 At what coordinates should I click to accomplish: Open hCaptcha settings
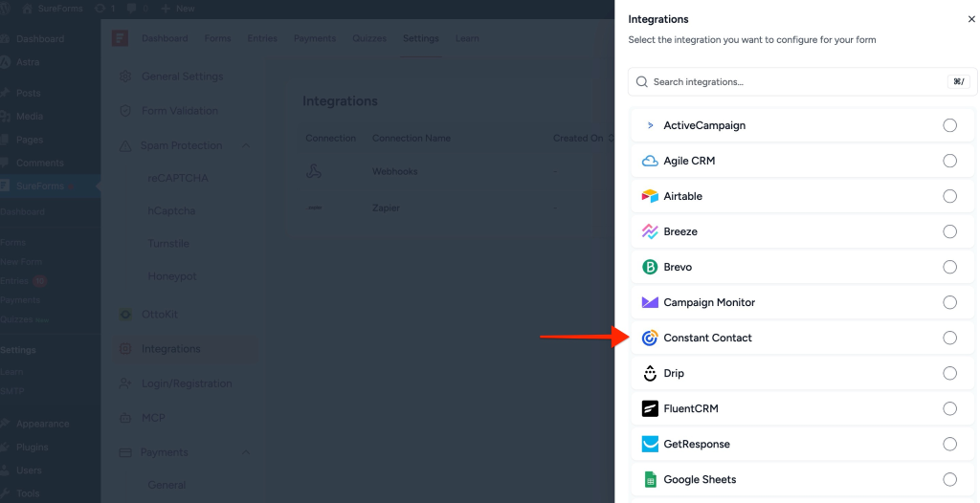(171, 210)
